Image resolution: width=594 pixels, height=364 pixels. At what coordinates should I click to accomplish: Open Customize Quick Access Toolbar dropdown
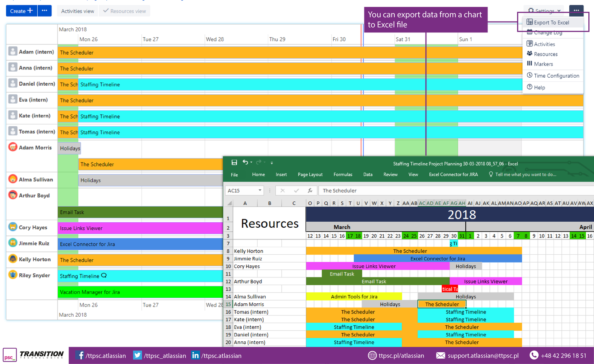tap(272, 163)
